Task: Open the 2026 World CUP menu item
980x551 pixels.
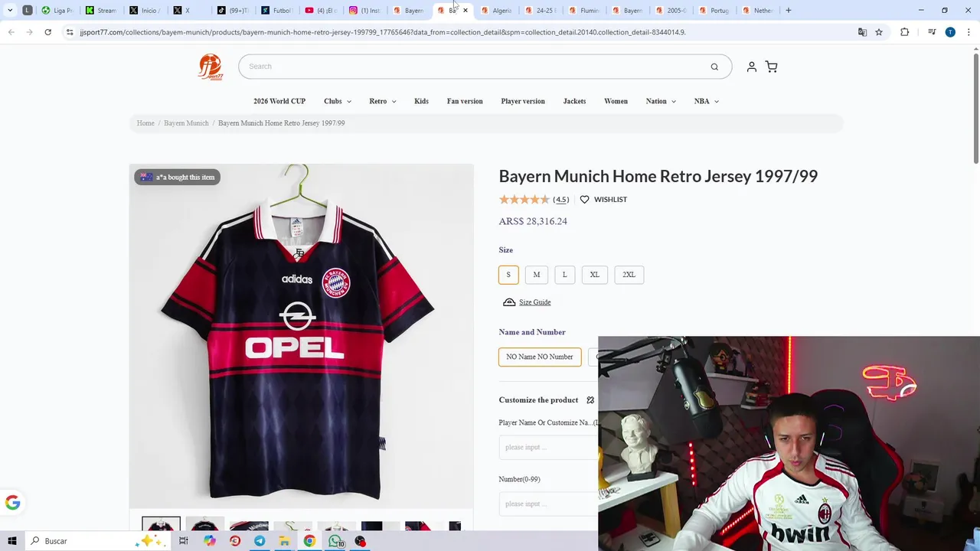Action: click(279, 101)
